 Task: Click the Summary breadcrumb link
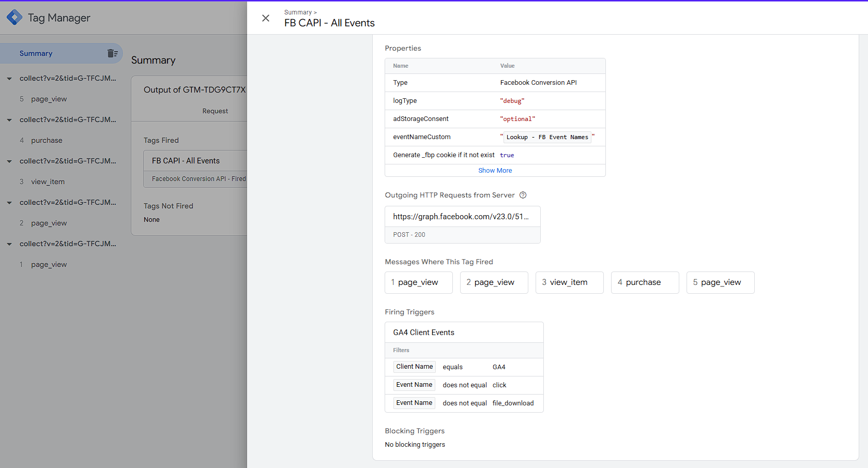(x=298, y=12)
